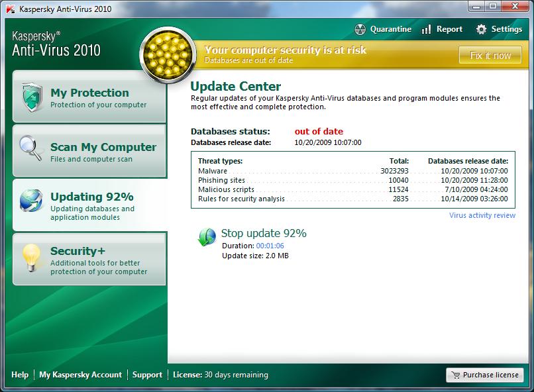Open the Virus activity review link
The width and height of the screenshot is (534, 392).
482,215
